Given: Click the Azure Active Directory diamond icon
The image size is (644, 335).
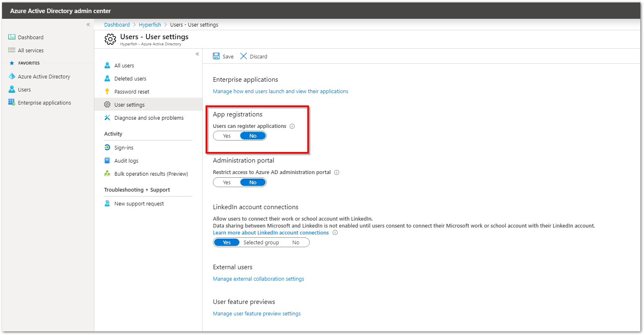Looking at the screenshot, I should (x=12, y=76).
